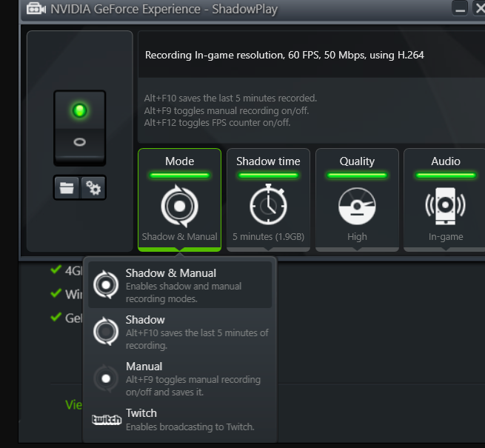Viewport: 485px width, 448px height.
Task: Click the green checkmark beside 'Ge'
Action: (56, 316)
